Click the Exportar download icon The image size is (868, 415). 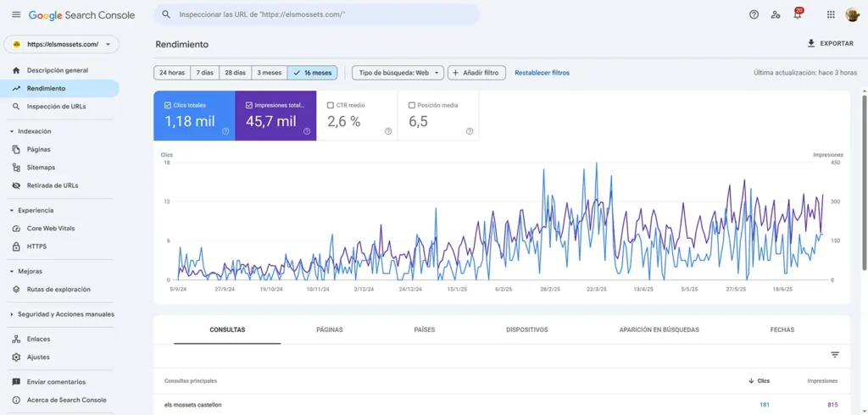point(811,43)
